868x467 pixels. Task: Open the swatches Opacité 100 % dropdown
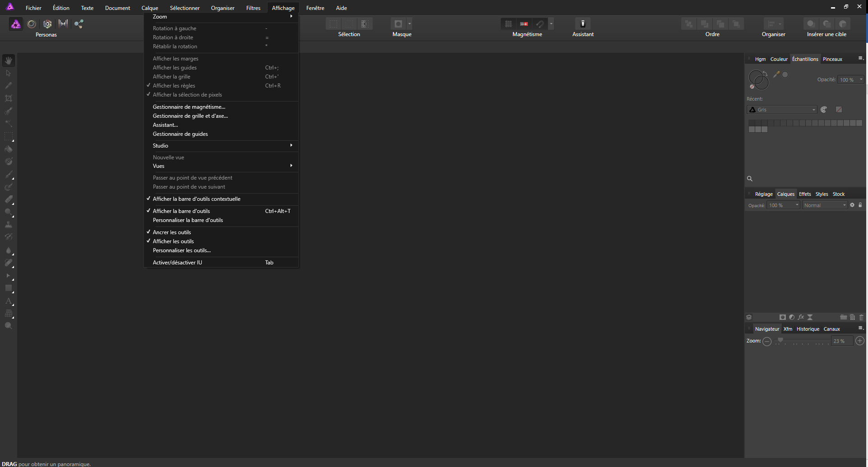[851, 79]
